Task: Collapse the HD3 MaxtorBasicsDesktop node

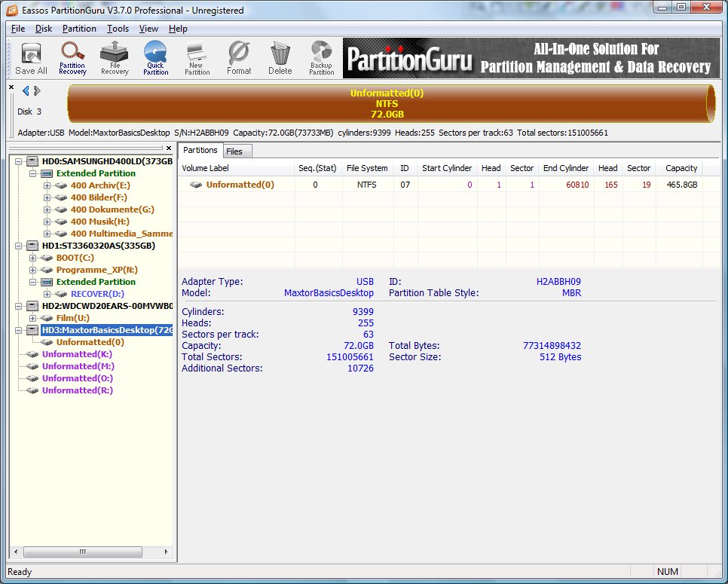Action: 19,331
